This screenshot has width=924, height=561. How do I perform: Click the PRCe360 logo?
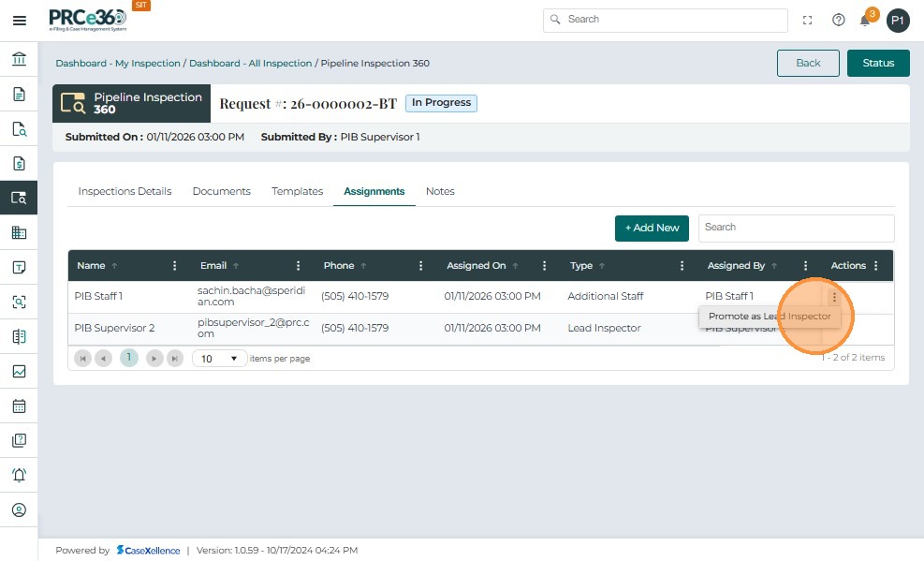[x=88, y=19]
